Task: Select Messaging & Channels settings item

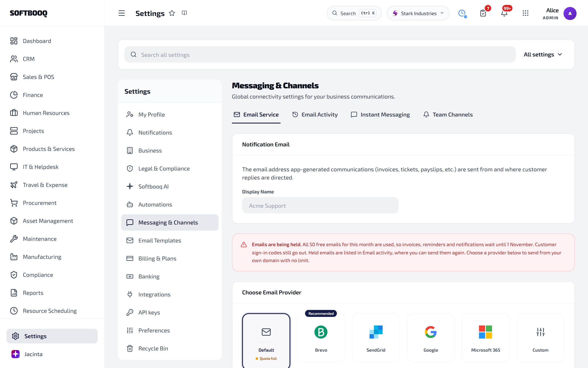Action: 170,222
